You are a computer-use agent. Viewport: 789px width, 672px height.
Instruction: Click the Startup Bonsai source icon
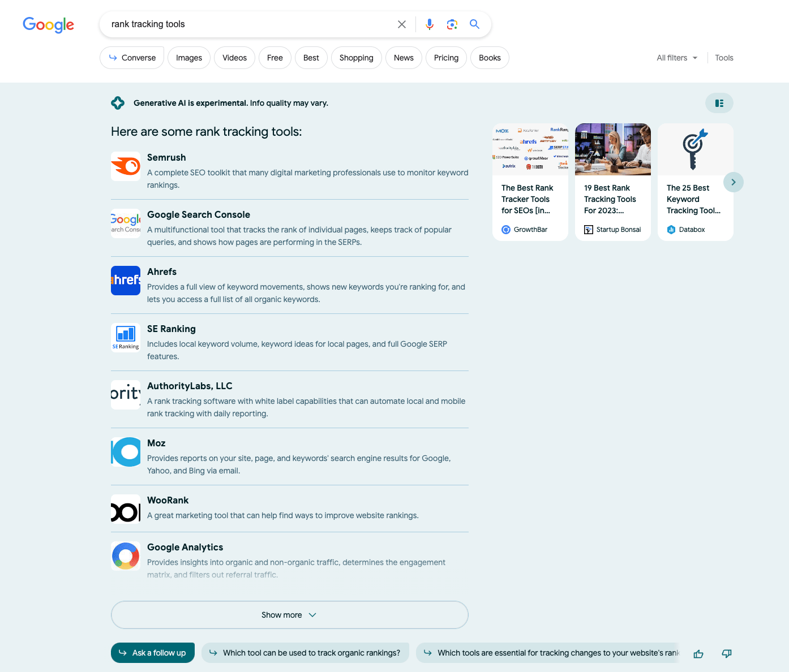point(589,230)
